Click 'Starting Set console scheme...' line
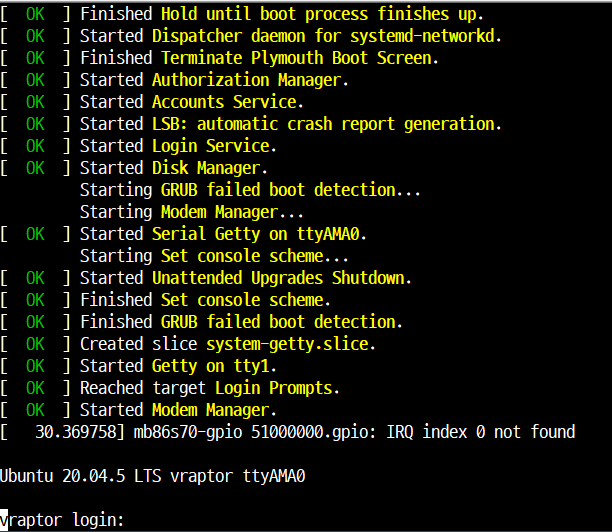The height and width of the screenshot is (532, 612). click(214, 256)
